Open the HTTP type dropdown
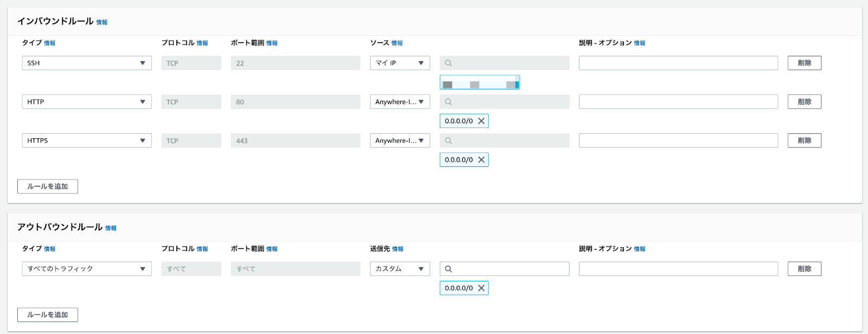Screen dimensions: 868x334 coord(87,102)
